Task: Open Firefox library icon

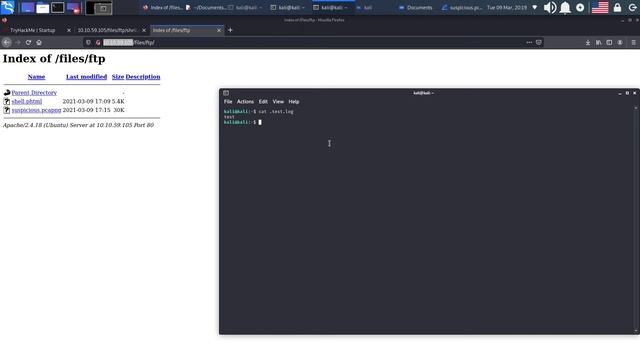Action: (x=598, y=42)
